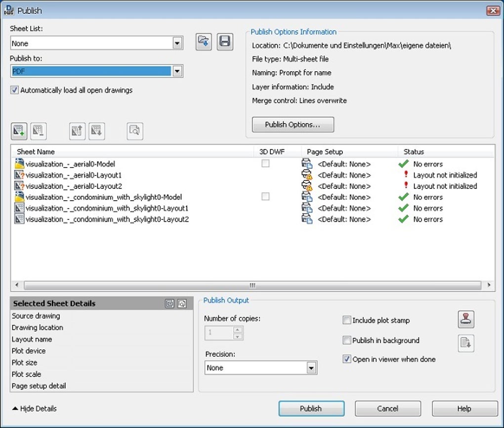Screen dimensions: 504x428
Task: Click sheet list scrollbar left arrow
Action: coord(17,285)
